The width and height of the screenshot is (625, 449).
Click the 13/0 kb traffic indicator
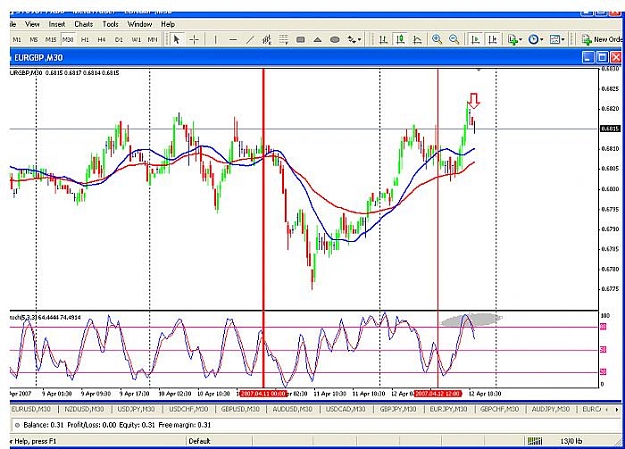point(572,441)
